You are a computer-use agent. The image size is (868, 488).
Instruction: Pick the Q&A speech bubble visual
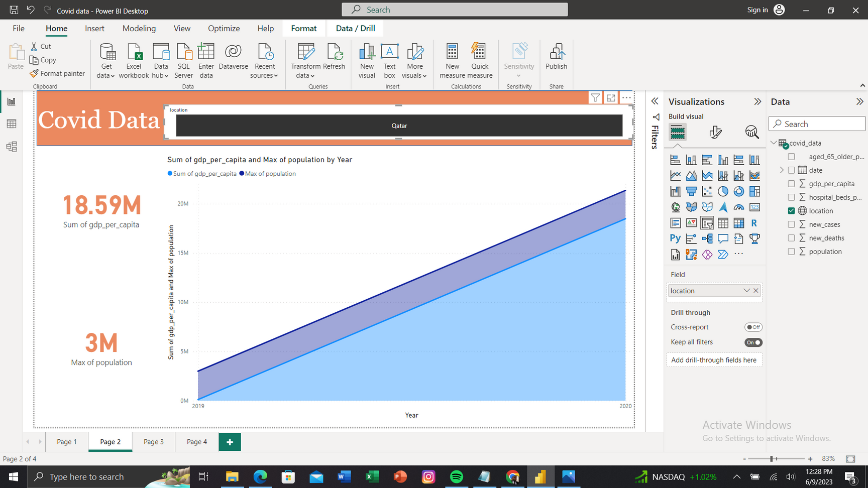[723, 238]
